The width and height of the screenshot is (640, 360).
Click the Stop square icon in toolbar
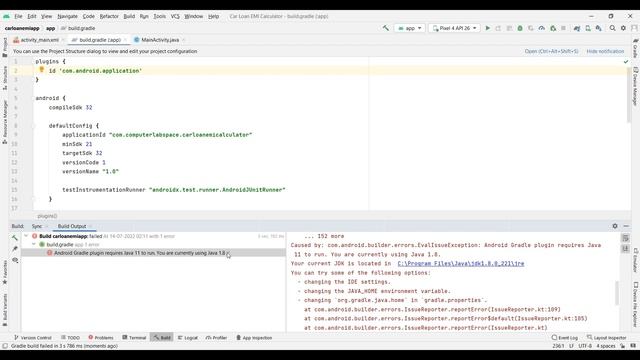click(563, 28)
